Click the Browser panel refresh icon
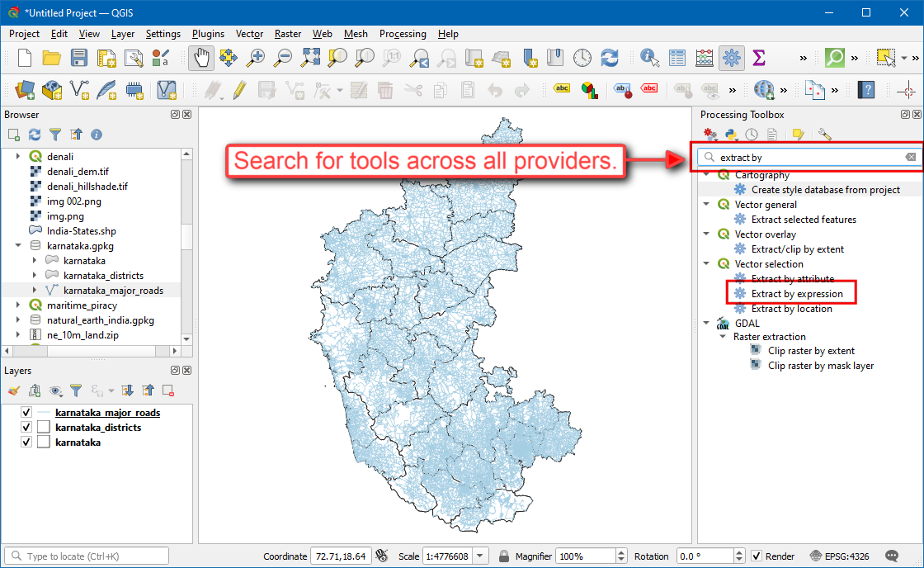This screenshot has height=568, width=924. [x=35, y=135]
